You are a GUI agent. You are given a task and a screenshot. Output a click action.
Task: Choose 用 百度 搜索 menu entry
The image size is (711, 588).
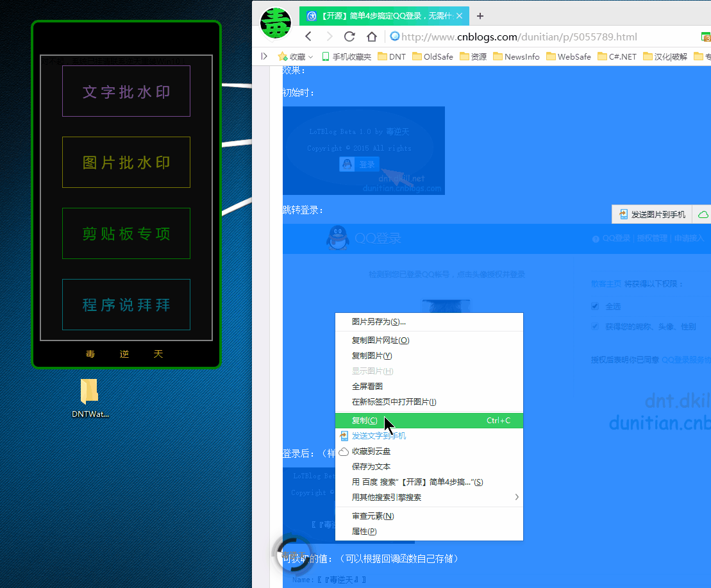click(x=429, y=482)
